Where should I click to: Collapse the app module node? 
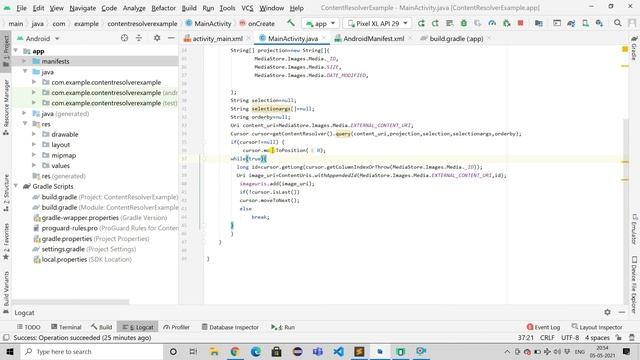coord(16,51)
